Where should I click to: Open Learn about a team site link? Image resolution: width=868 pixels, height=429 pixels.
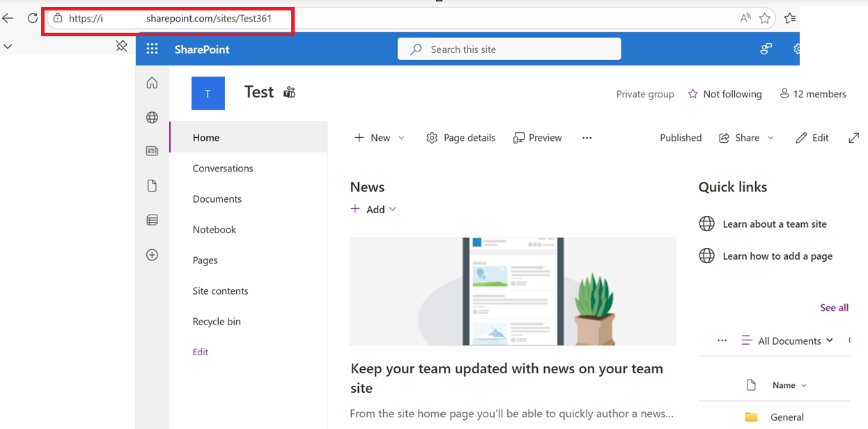coord(775,224)
